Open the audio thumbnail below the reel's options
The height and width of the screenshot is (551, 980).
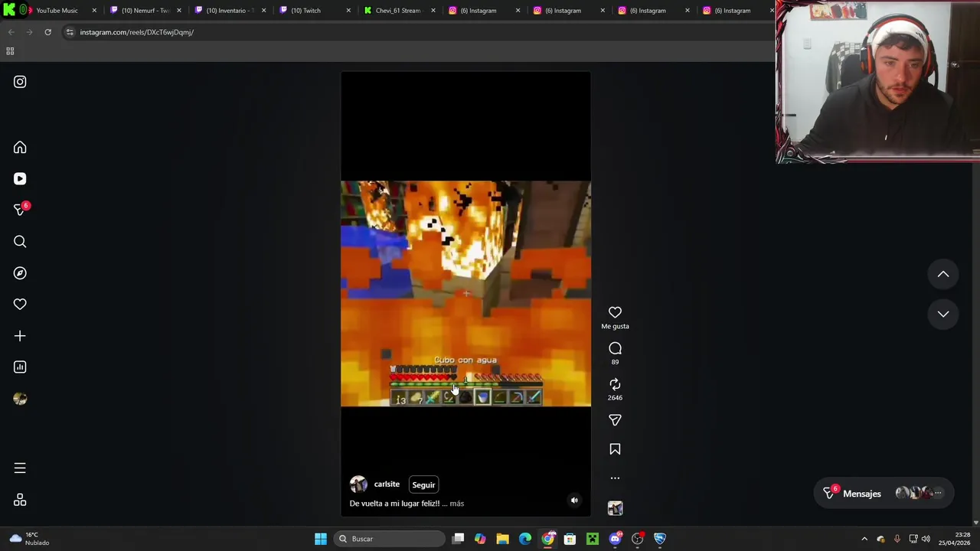point(615,508)
